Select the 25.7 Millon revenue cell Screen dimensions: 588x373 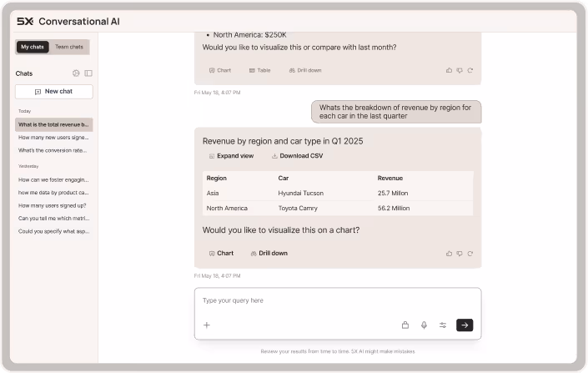[393, 194]
